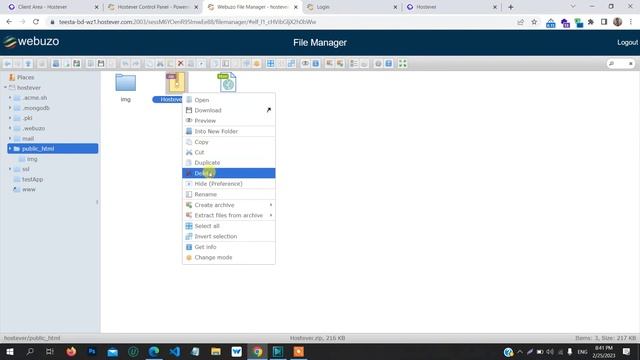Go to parent folder toolbar icon
Viewport: 640px width, 360px height.
28,64
